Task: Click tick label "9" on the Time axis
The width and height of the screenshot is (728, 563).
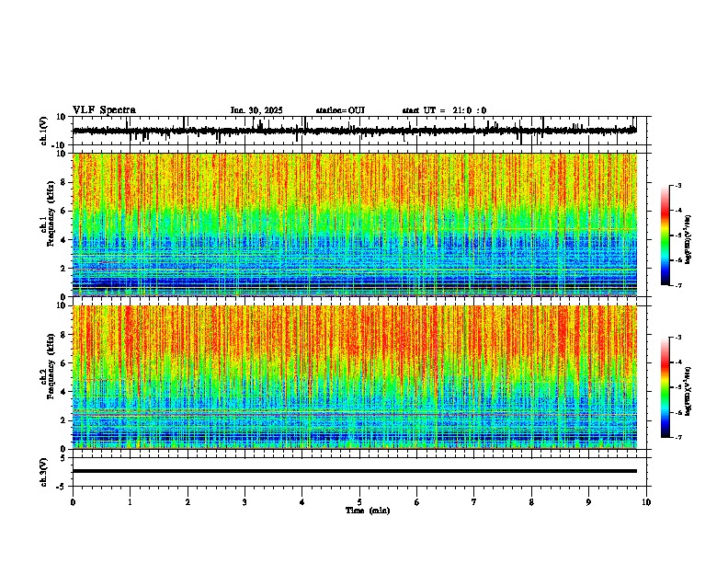Action: (588, 502)
